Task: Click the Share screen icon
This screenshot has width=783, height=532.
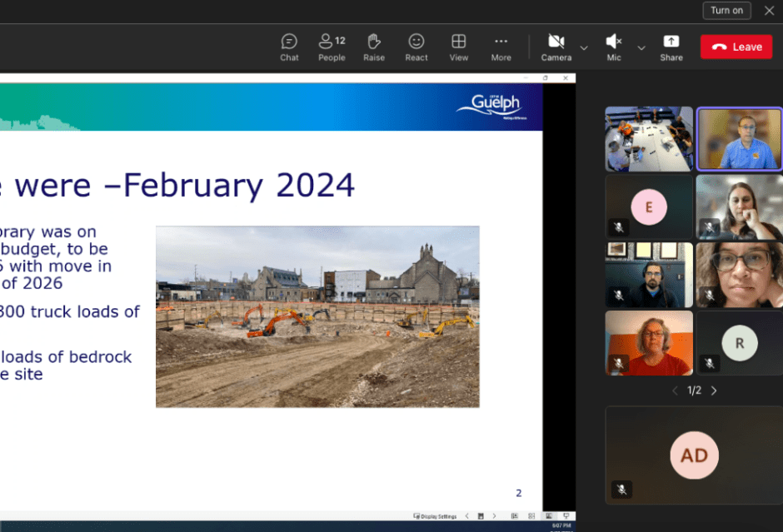Action: point(671,47)
